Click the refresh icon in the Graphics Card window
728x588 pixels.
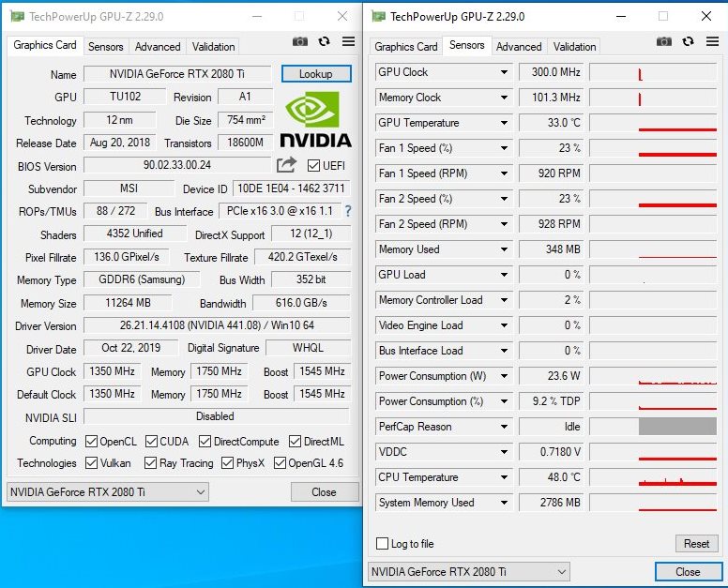[324, 42]
